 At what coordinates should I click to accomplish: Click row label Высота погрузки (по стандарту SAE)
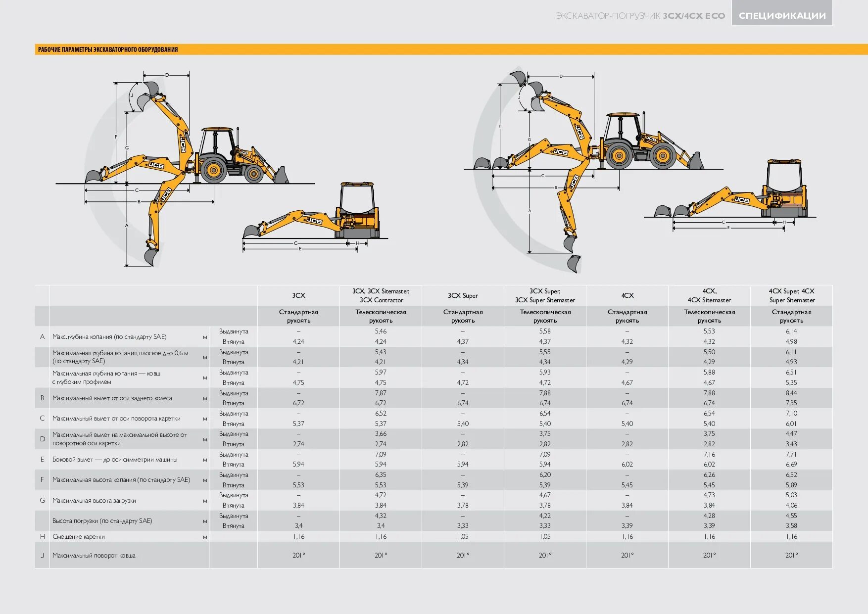pyautogui.click(x=102, y=520)
